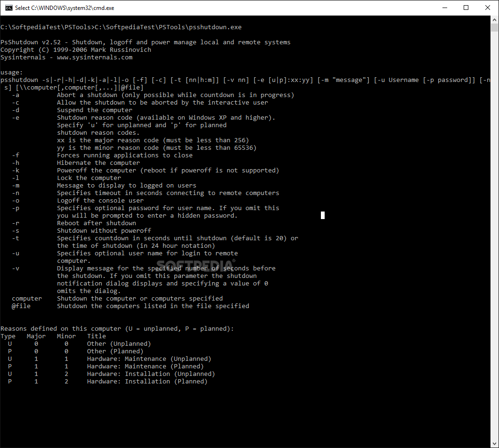Minimize the cmd.exe window
The height and width of the screenshot is (448, 499).
(x=445, y=8)
